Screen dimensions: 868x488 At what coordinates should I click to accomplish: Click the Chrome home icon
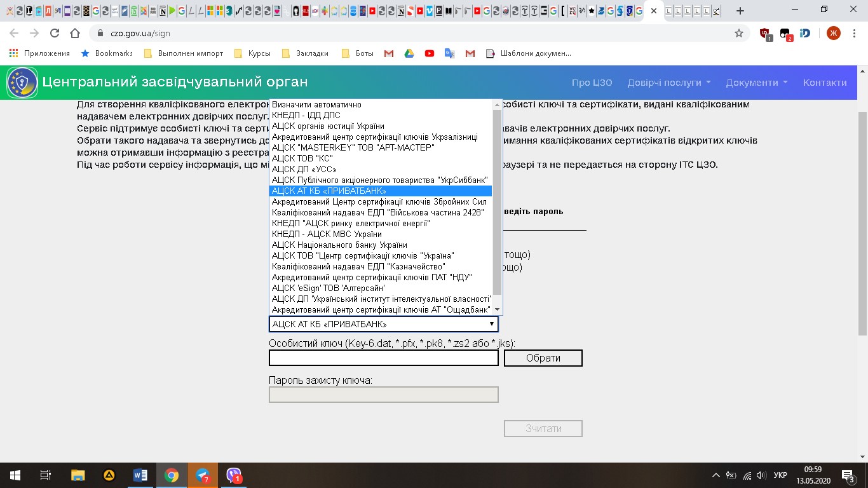pos(75,33)
